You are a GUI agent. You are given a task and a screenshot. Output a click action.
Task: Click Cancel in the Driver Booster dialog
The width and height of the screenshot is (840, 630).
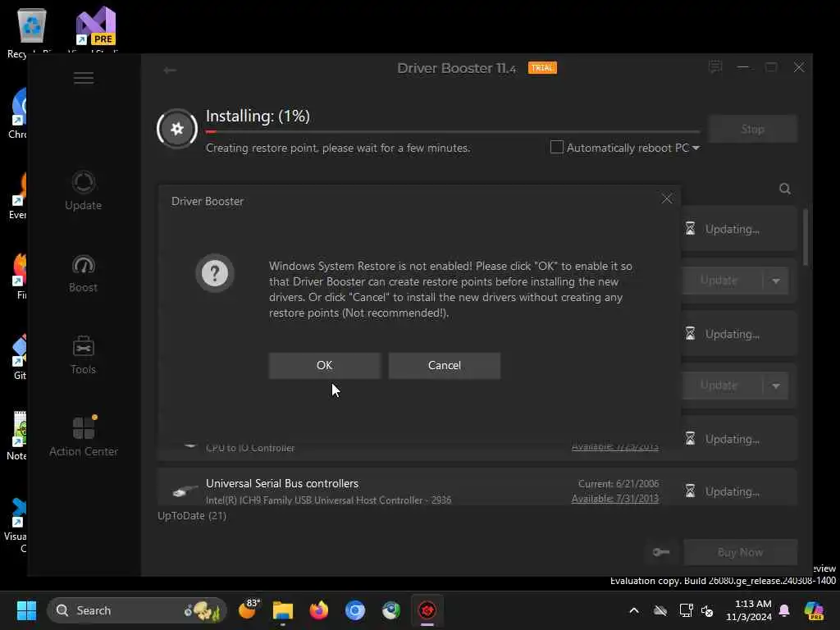(x=444, y=365)
